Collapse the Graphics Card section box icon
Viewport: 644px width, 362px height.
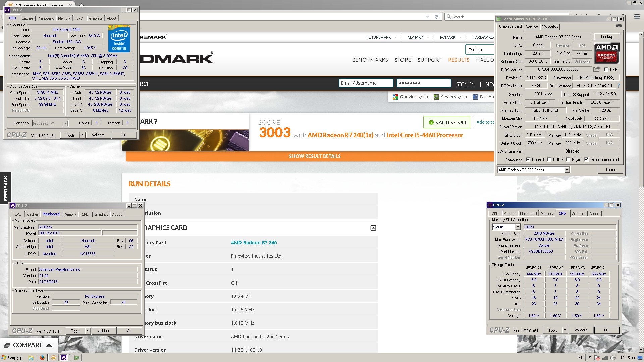[373, 228]
